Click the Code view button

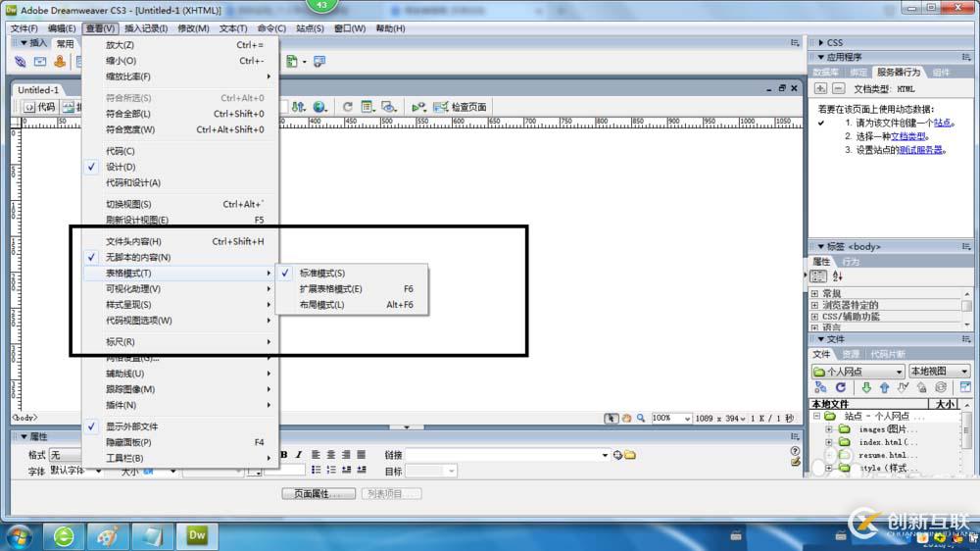[40, 107]
